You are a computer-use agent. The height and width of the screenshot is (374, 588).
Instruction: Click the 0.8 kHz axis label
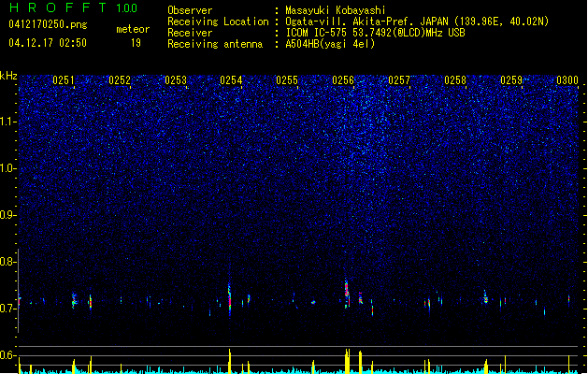click(x=7, y=262)
